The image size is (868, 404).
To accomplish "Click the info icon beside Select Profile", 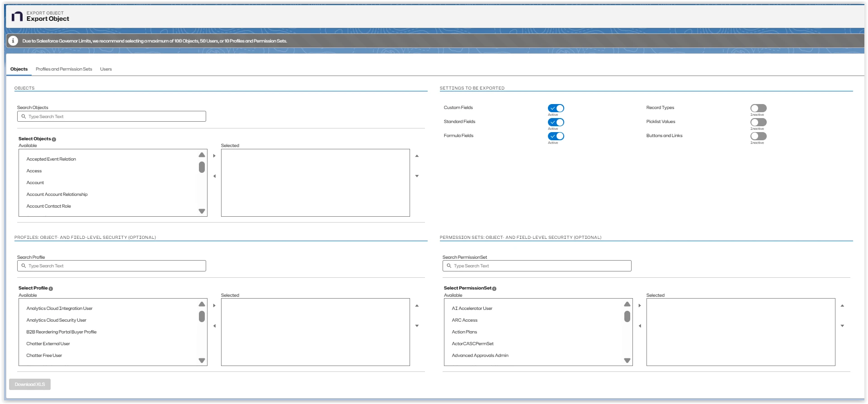I will (x=51, y=289).
